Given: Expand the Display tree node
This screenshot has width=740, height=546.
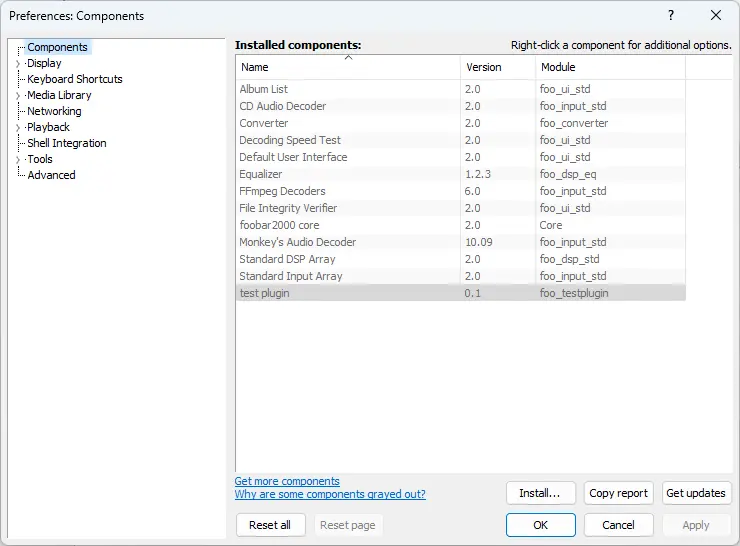Looking at the screenshot, I should (x=18, y=64).
